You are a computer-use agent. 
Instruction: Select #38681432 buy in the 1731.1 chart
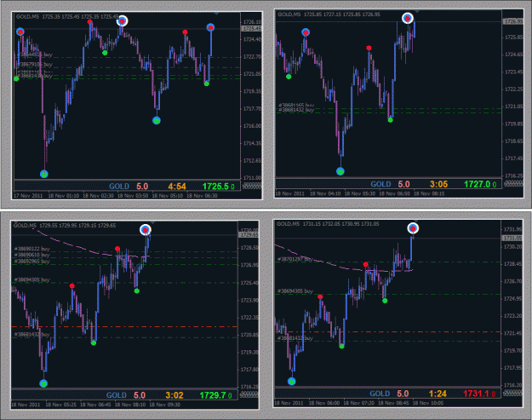coord(295,338)
